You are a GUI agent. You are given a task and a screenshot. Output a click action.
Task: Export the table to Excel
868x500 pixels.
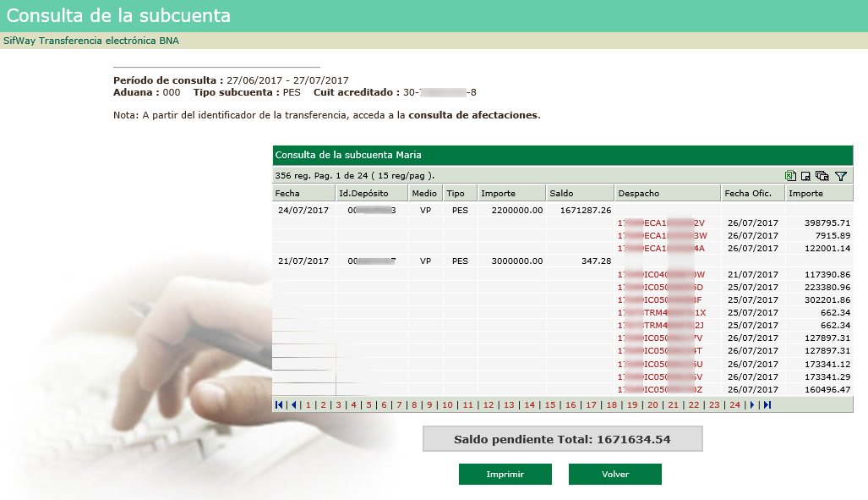[790, 176]
